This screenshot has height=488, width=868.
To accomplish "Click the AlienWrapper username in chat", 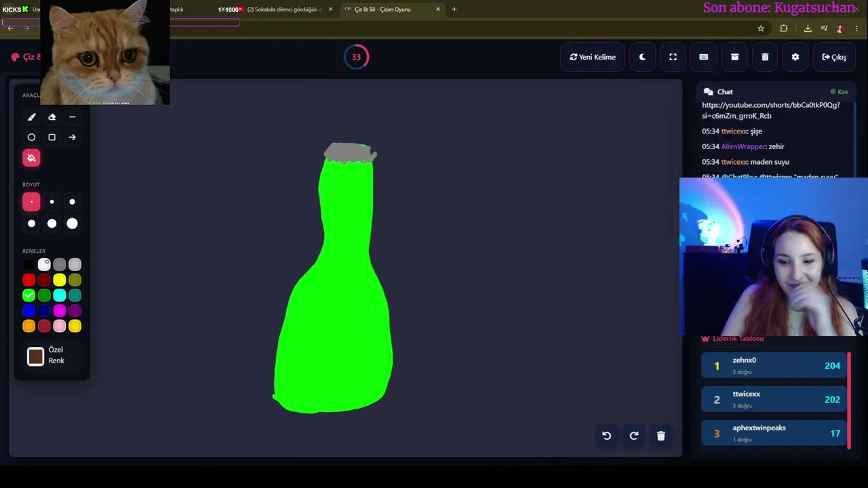I will pyautogui.click(x=743, y=146).
